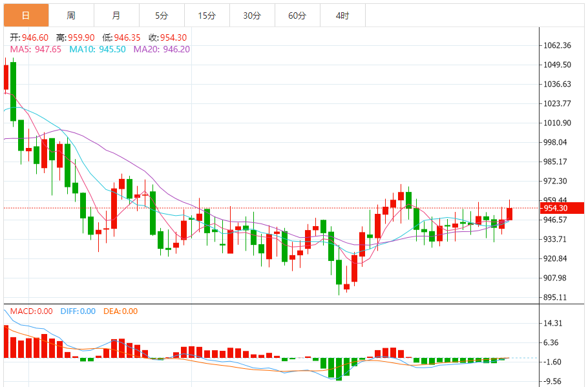This screenshot has height=387, width=588.
Task: Click the 14.31 MACD axis label
Action: pyautogui.click(x=553, y=323)
